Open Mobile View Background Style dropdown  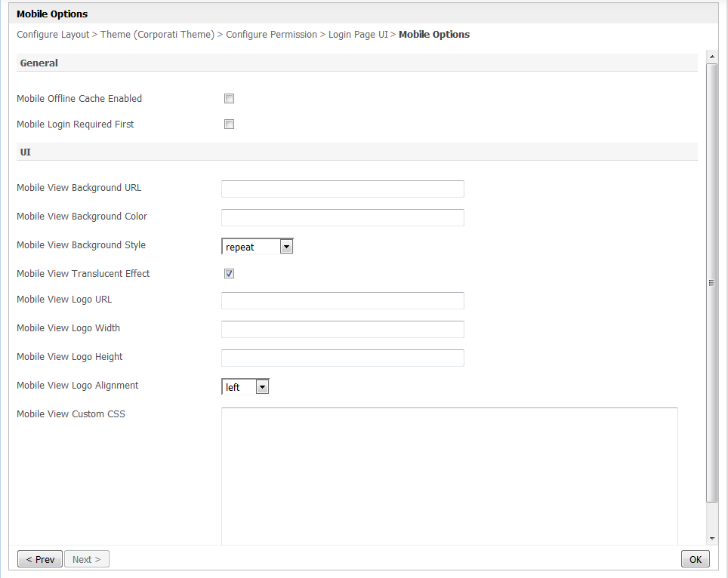point(257,247)
